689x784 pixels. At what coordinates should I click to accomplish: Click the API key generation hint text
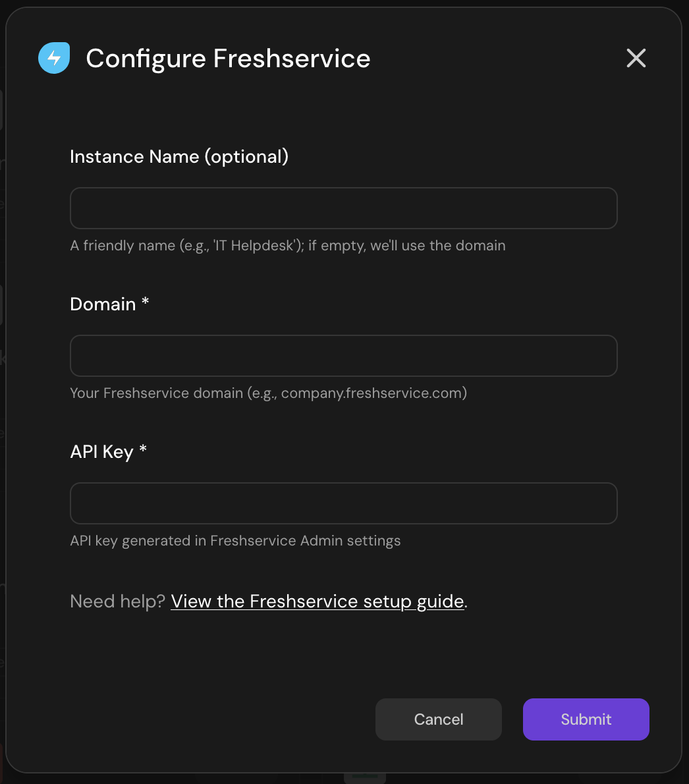tap(235, 540)
